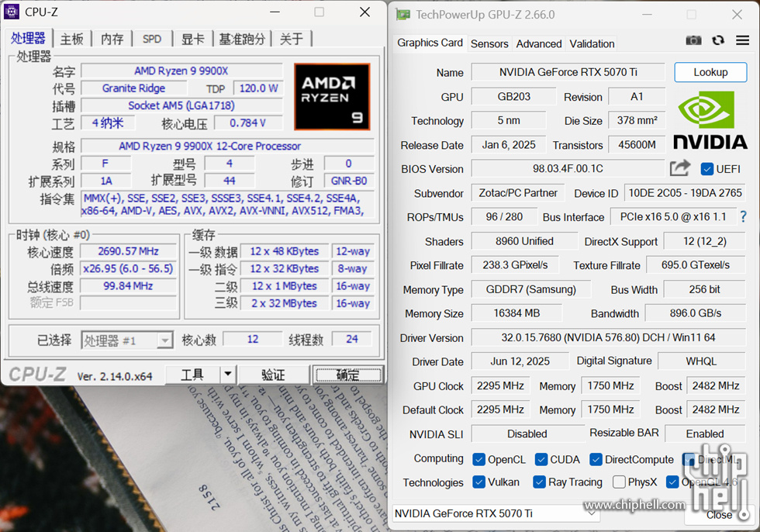Click the 工具 button in CPU-Z

pyautogui.click(x=193, y=375)
